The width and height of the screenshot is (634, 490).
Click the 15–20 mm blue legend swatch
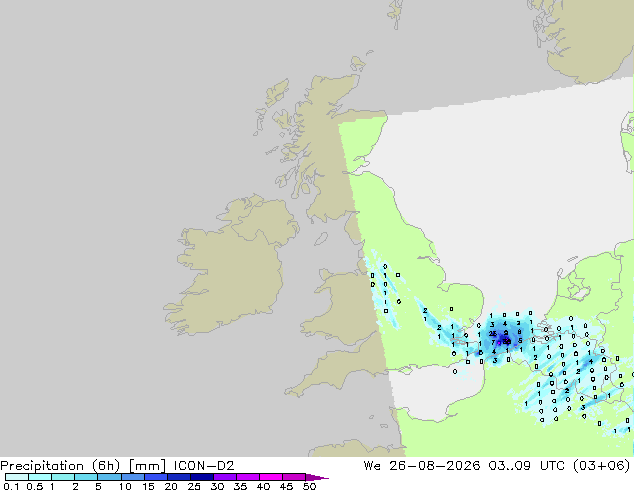156,477
